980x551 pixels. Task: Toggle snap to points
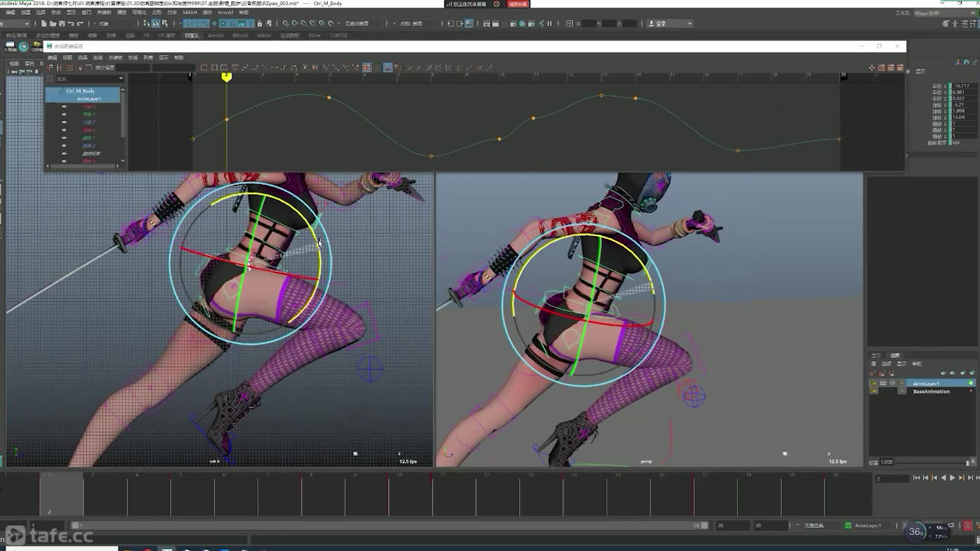pos(304,23)
